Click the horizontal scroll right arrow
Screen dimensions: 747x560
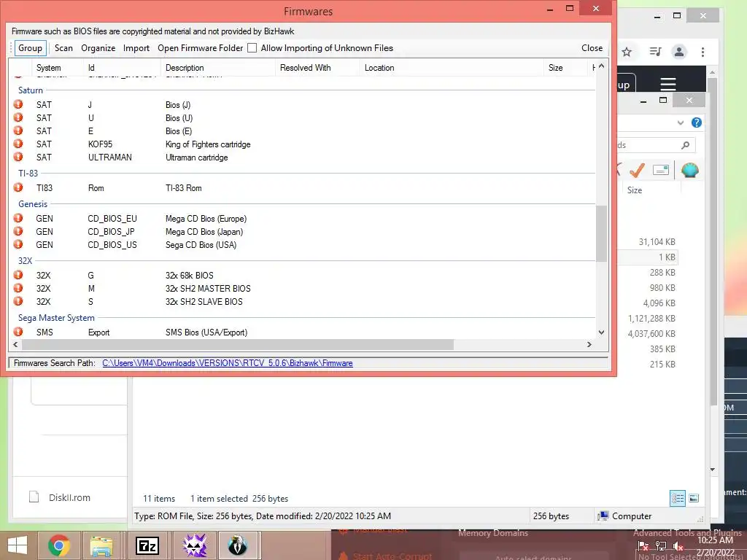589,344
